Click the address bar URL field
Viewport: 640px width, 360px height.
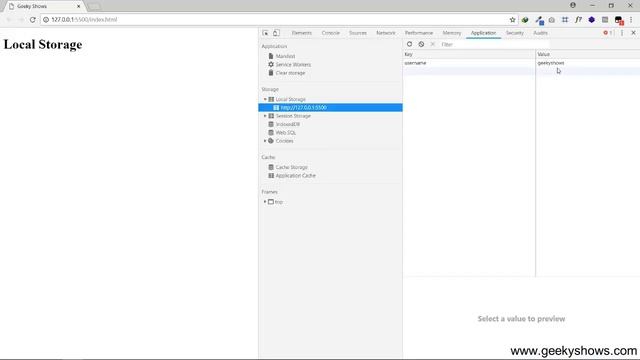(278, 20)
